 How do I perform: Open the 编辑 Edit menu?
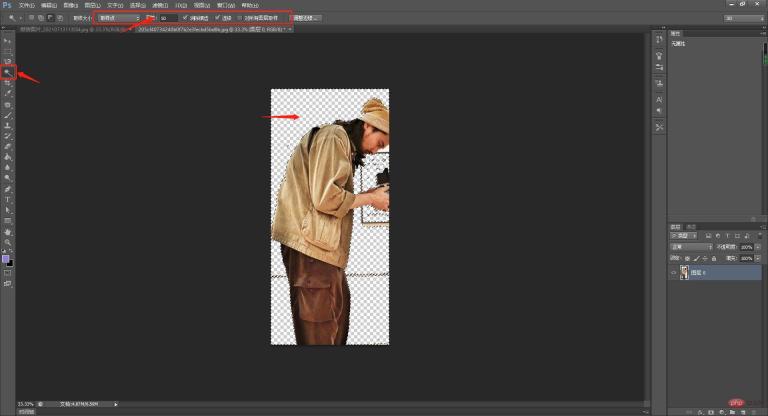(48, 5)
